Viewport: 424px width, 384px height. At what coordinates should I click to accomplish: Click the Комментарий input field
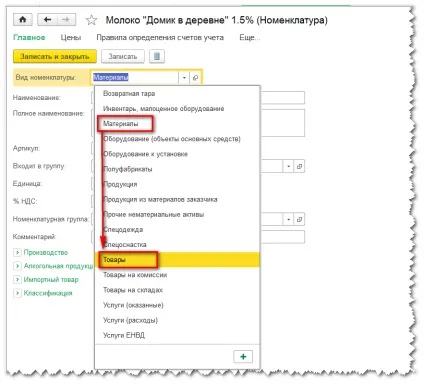283,237
